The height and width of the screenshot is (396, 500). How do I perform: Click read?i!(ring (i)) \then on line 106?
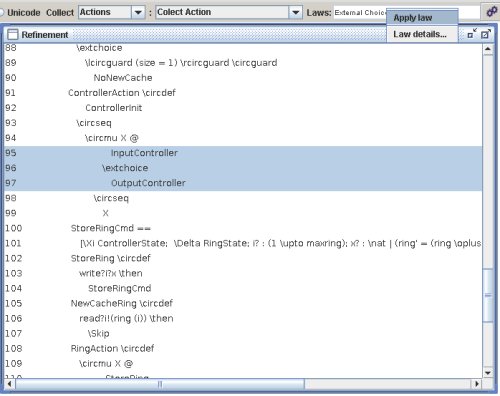tap(126, 318)
